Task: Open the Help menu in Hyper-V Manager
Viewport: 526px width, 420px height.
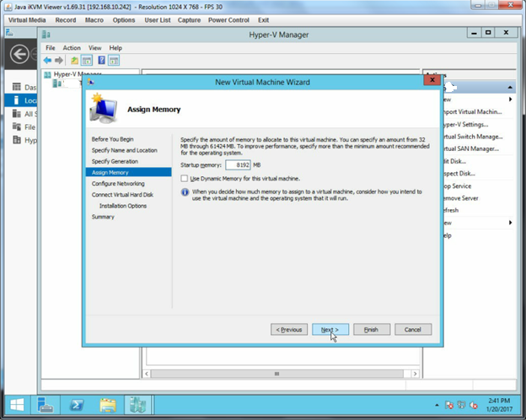Action: coord(115,48)
